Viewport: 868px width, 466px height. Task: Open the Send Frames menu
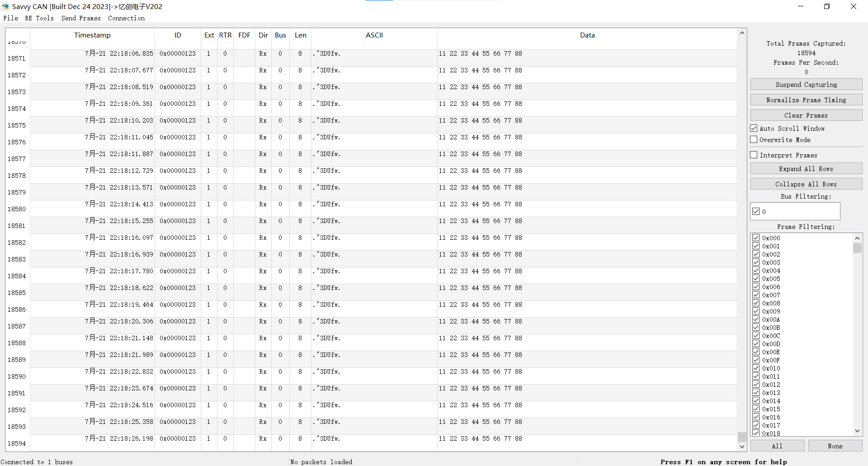tap(81, 18)
